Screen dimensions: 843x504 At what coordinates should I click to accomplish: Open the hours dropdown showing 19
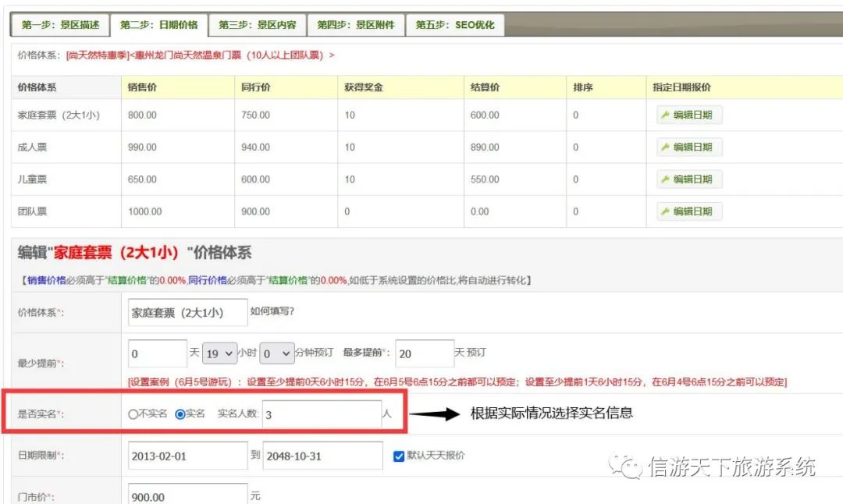click(219, 353)
